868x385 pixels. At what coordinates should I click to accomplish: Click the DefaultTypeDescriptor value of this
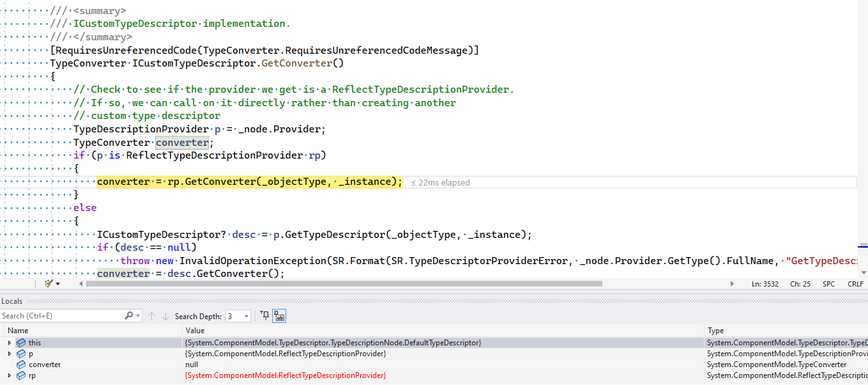point(333,343)
